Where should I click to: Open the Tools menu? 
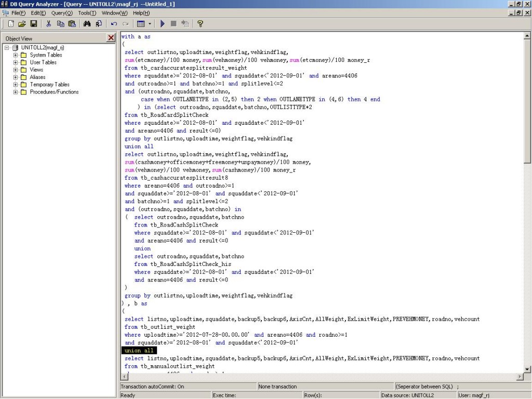pyautogui.click(x=87, y=12)
